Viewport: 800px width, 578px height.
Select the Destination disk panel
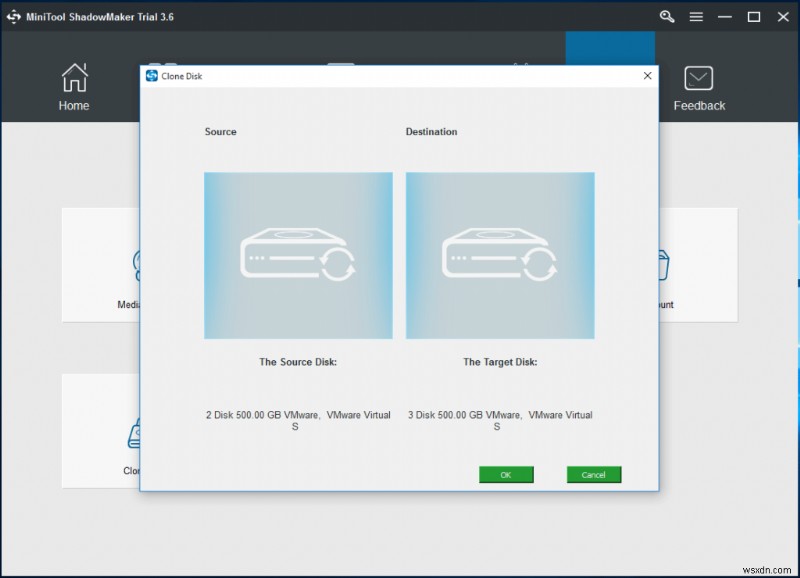click(x=500, y=256)
